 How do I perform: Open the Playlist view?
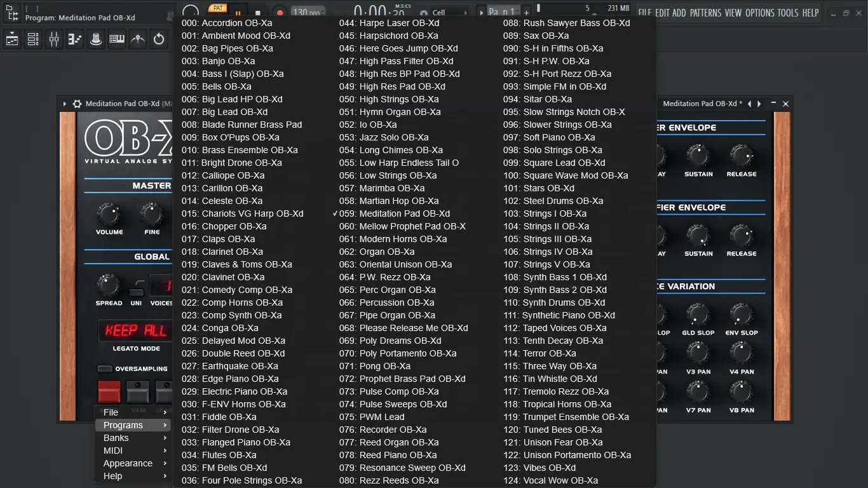[x=12, y=39]
